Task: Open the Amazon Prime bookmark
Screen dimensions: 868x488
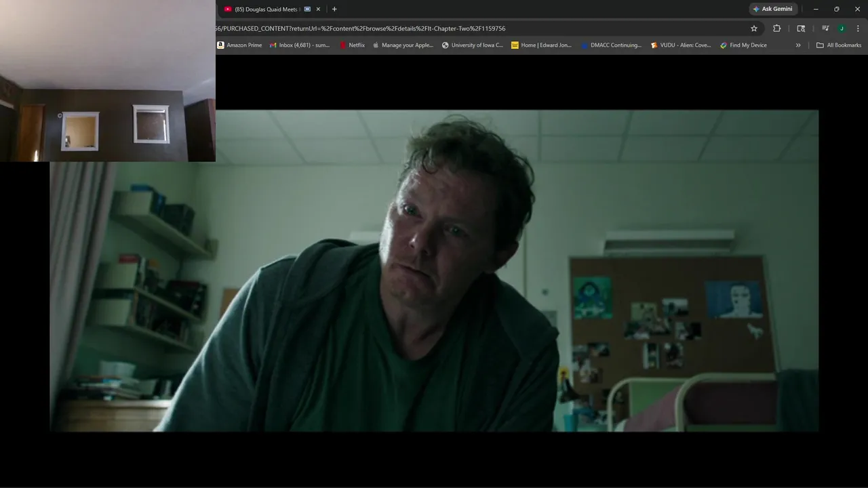Action: tap(239, 45)
